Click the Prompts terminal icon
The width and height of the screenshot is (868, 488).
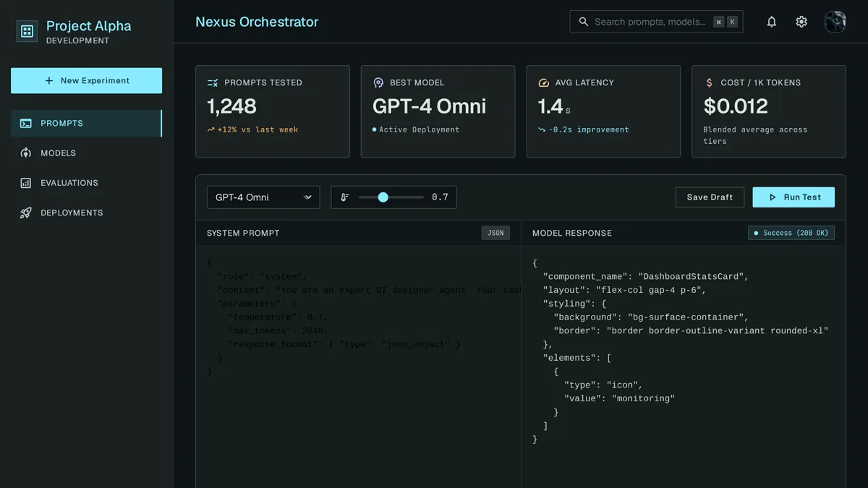[26, 124]
